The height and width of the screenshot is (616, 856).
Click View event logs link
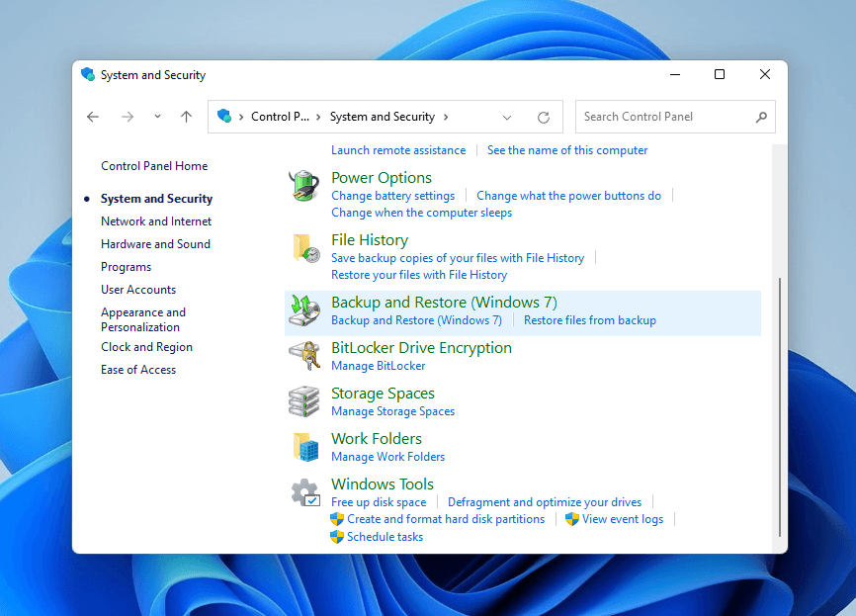[x=623, y=519]
